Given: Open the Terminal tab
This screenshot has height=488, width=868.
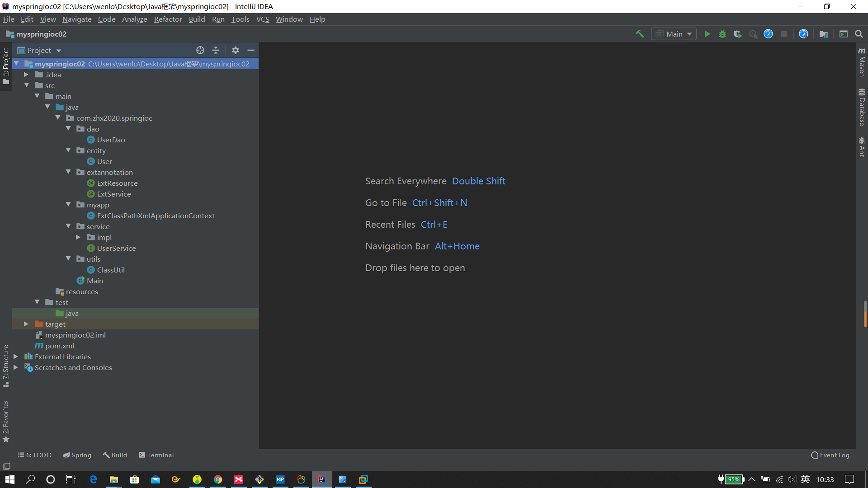Looking at the screenshot, I should coord(156,455).
